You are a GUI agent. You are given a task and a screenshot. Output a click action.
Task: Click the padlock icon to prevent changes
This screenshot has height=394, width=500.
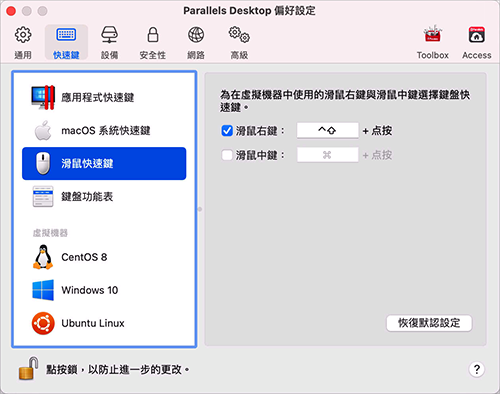point(28,368)
